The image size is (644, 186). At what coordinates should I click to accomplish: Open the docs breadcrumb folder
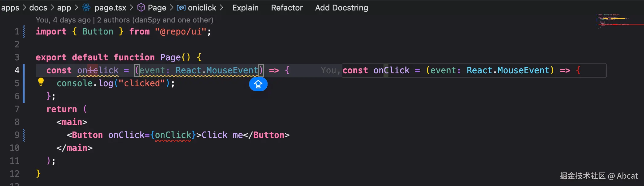[38, 8]
